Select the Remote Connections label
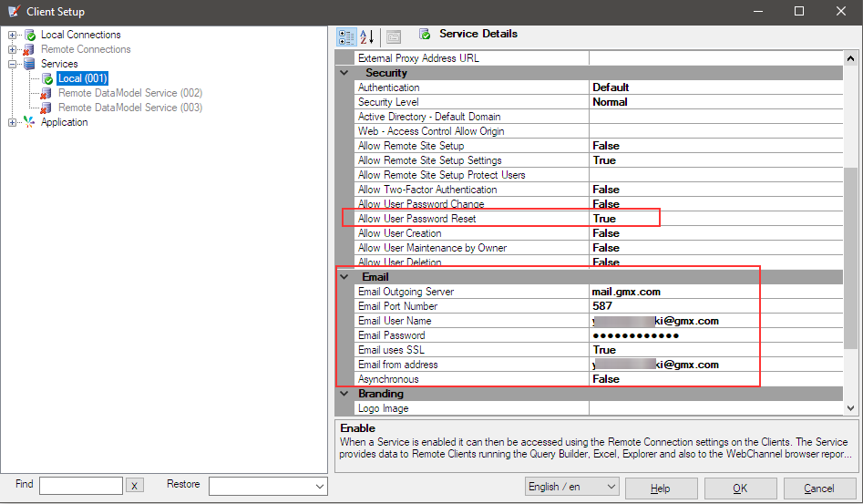 86,49
